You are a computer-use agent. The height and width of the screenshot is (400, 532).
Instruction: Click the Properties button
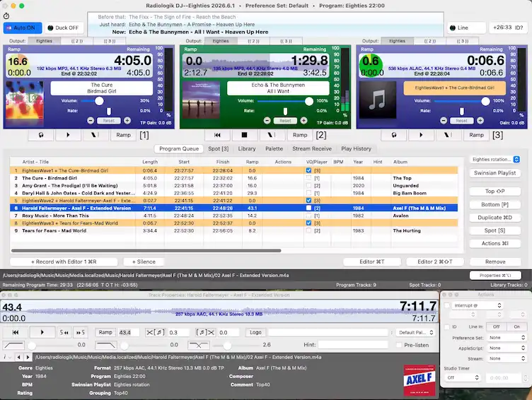495,275
